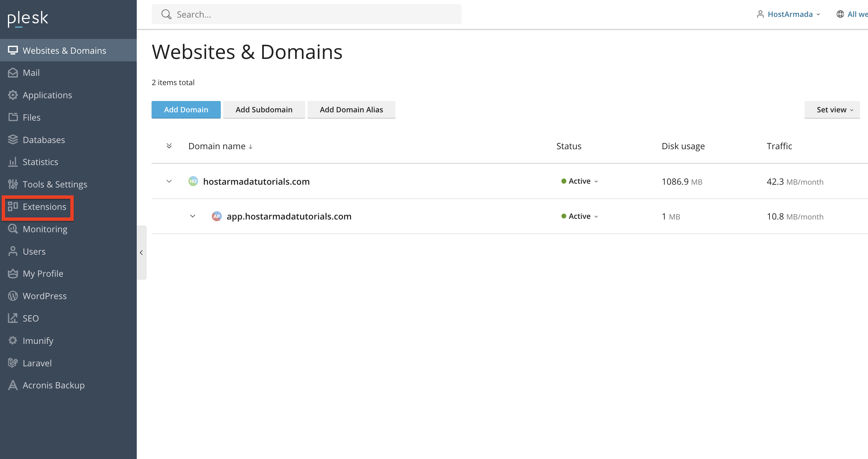
Task: Open Tools & Settings
Action: pyautogui.click(x=68, y=184)
